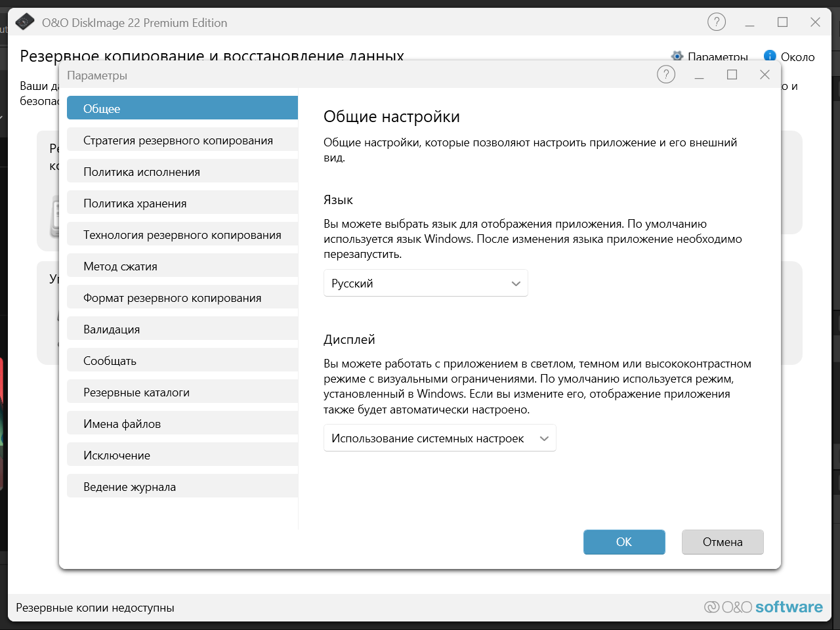Screen dimensions: 840x630
Task: Expand the display mode system settings dropdown
Action: tap(440, 438)
